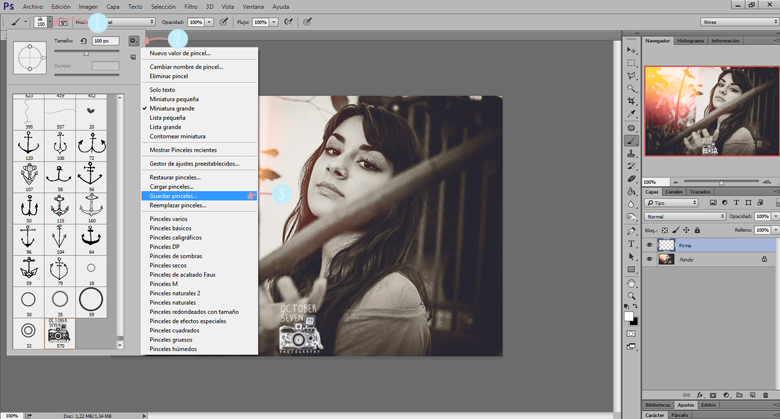
Task: Open the Flujo dropdown arrow
Action: click(x=274, y=22)
